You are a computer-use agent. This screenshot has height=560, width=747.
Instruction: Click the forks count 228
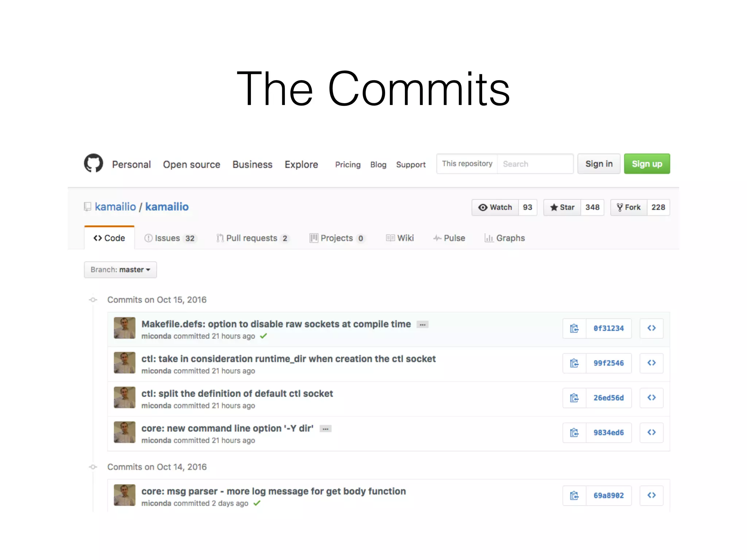pyautogui.click(x=658, y=207)
